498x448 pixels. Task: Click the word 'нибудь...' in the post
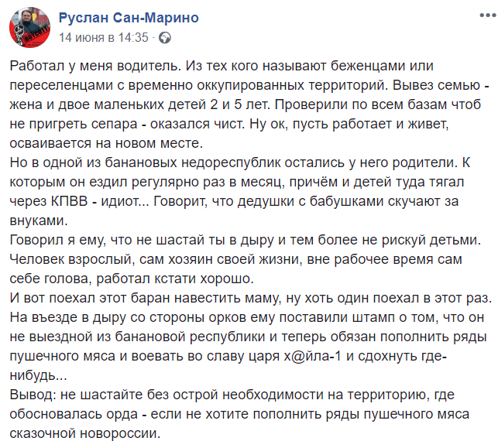(38, 375)
